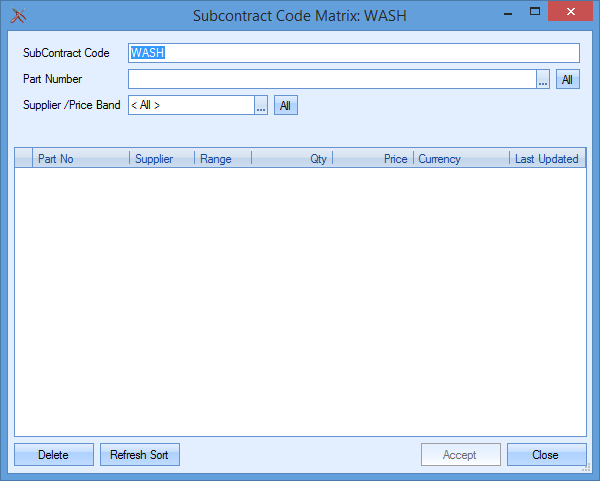The width and height of the screenshot is (600, 481).
Task: Open the Part Number browse ellipsis button
Action: click(543, 80)
